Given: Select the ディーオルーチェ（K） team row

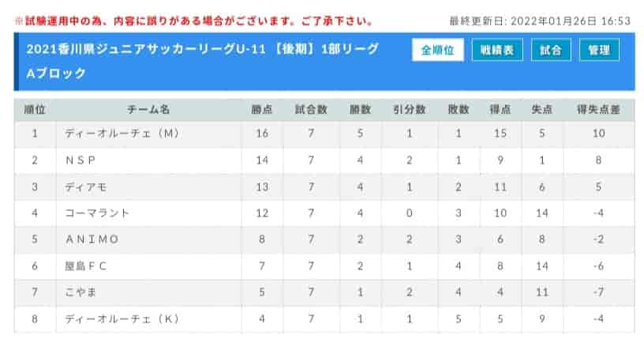Looking at the screenshot, I should 324,318.
